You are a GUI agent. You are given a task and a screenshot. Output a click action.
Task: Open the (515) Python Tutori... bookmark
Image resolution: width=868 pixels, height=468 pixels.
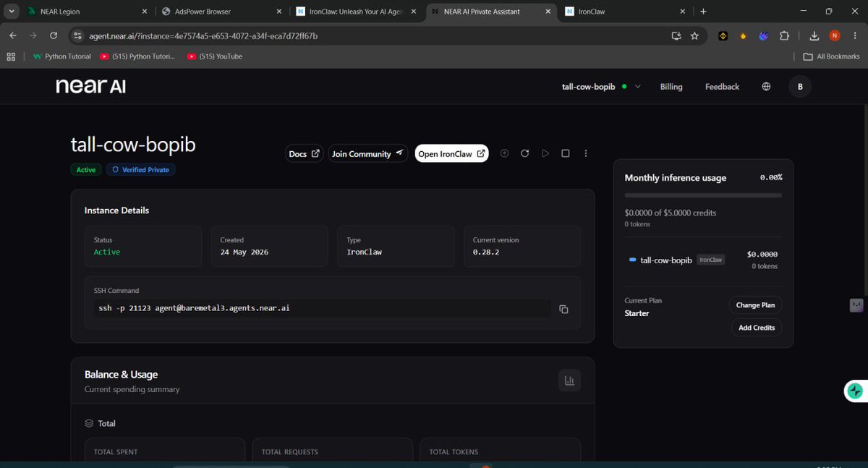point(137,56)
